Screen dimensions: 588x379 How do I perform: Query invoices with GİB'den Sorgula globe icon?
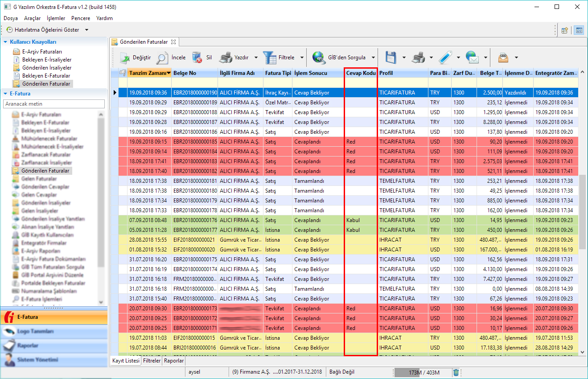319,58
